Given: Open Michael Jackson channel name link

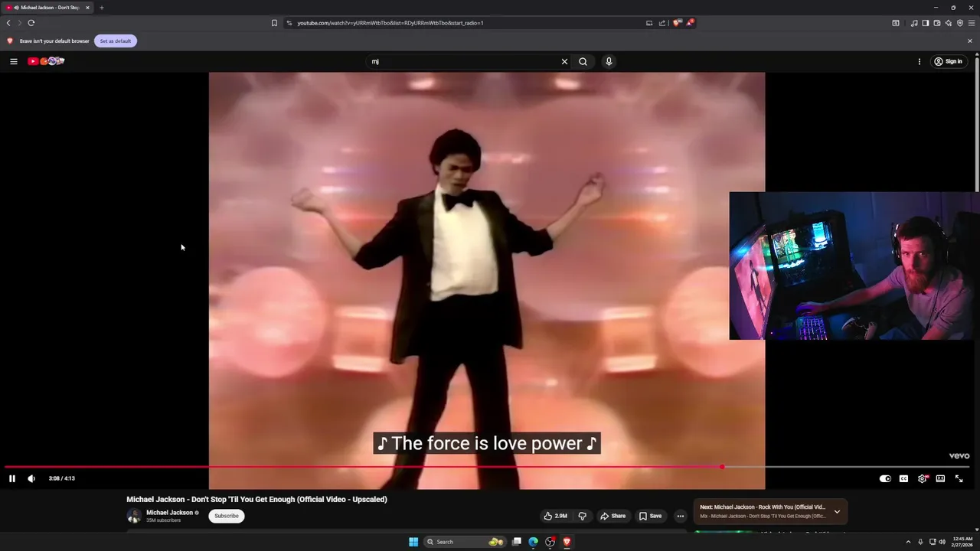Looking at the screenshot, I should click(x=170, y=513).
